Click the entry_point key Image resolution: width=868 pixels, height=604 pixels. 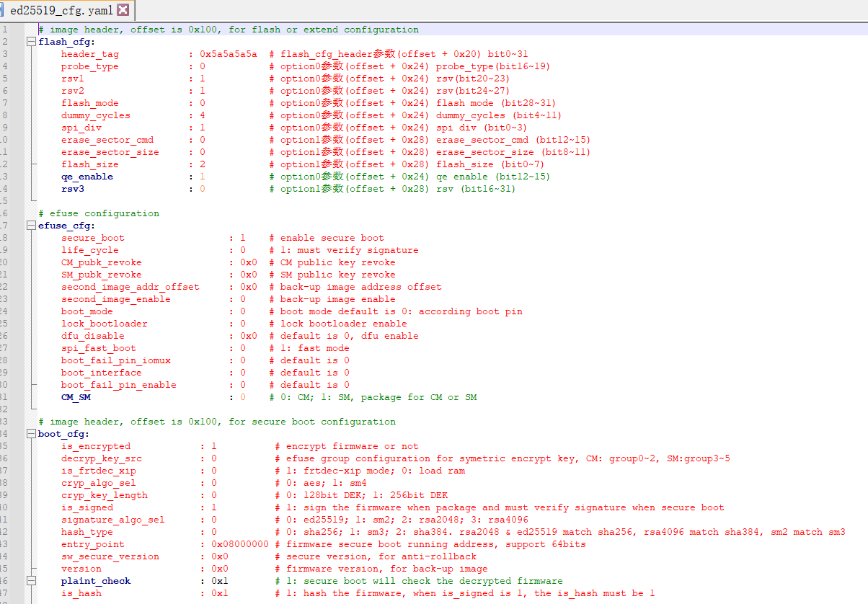pos(93,544)
